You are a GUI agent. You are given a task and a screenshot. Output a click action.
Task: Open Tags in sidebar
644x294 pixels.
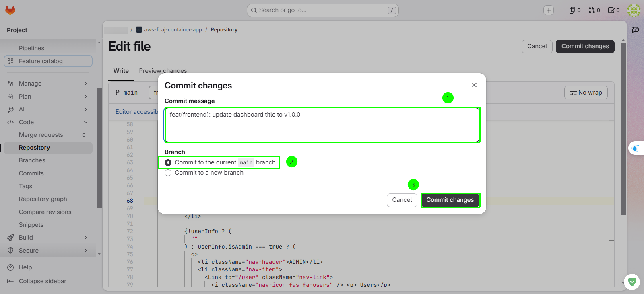(48, 186)
